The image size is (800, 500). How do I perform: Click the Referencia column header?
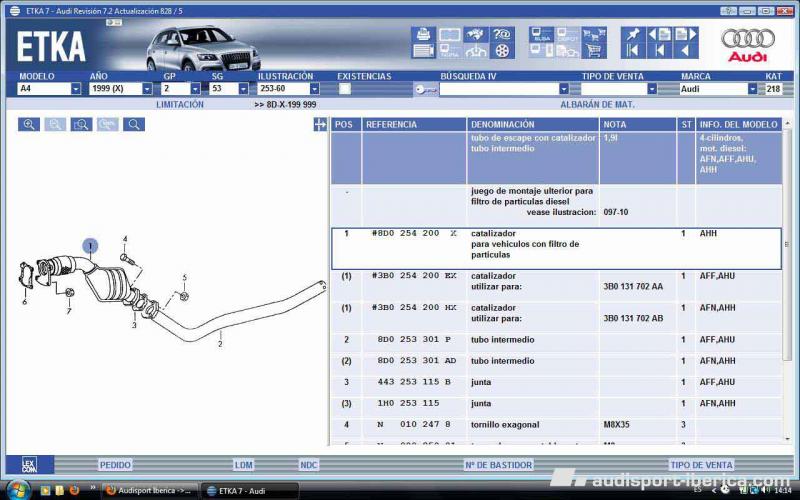point(414,124)
